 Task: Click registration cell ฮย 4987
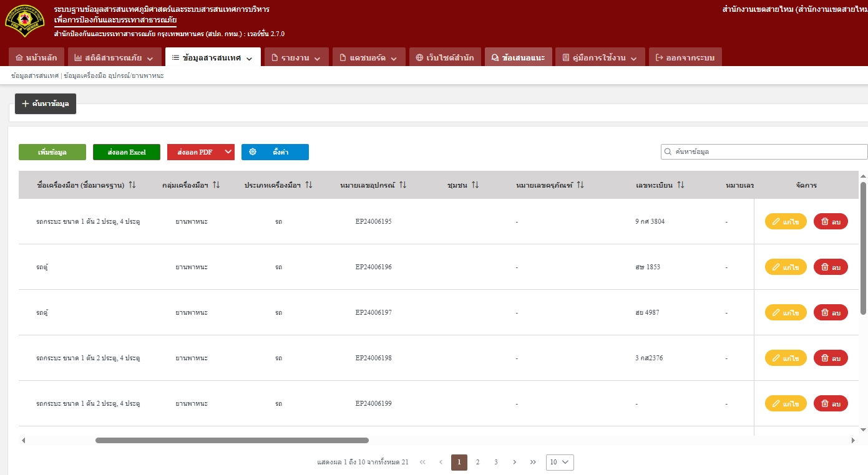pos(648,312)
